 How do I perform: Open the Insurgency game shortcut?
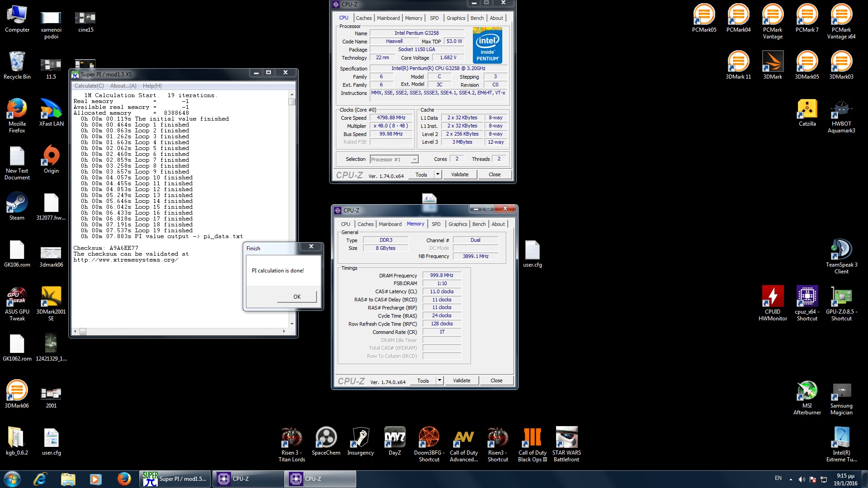point(360,441)
